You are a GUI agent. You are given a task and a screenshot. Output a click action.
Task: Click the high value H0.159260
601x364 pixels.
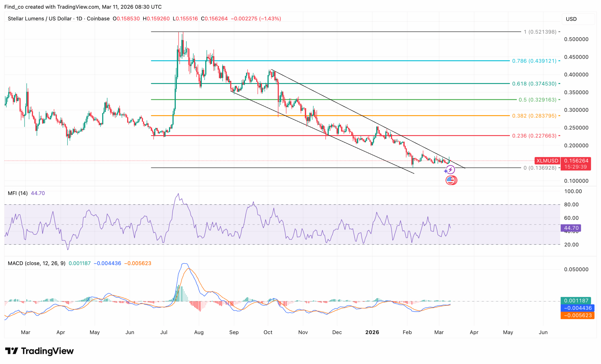156,19
